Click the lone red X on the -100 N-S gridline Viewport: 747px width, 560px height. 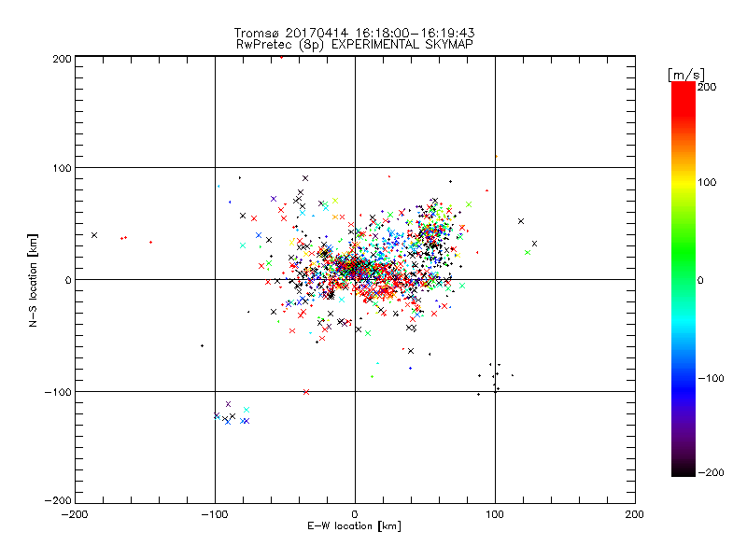coord(306,392)
